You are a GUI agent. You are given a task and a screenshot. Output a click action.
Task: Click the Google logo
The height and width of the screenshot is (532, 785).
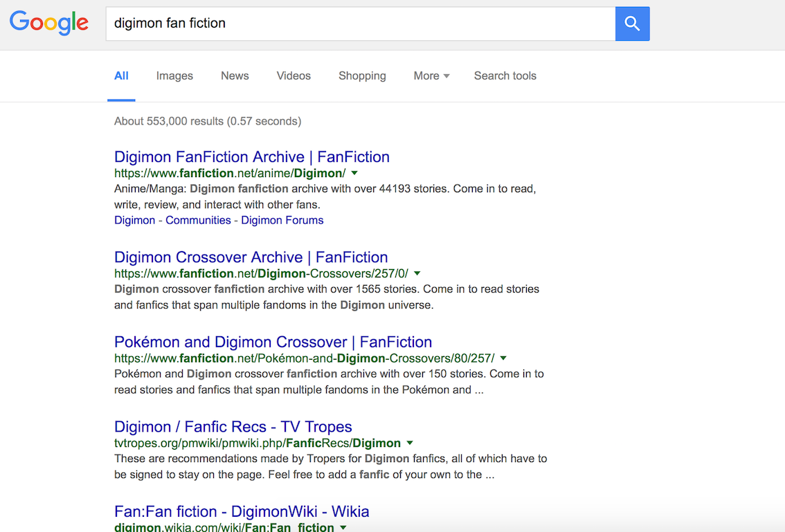pos(49,23)
